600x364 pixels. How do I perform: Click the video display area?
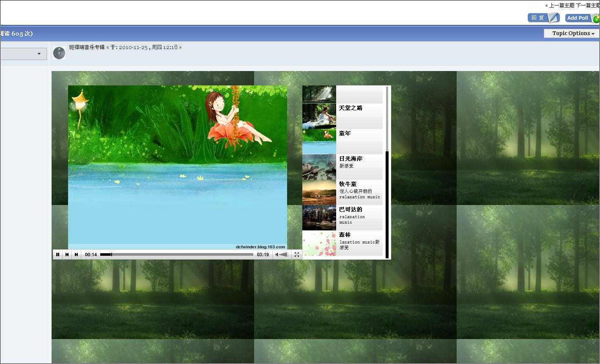[178, 167]
